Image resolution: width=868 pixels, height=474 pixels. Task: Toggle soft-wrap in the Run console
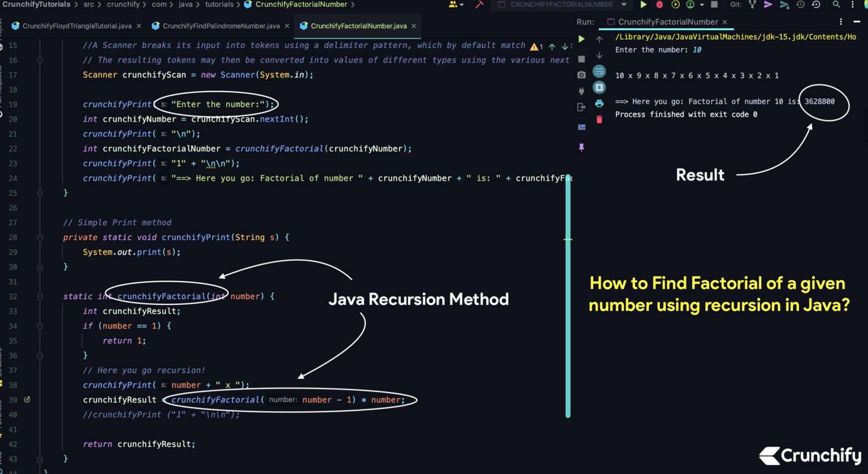pos(598,72)
